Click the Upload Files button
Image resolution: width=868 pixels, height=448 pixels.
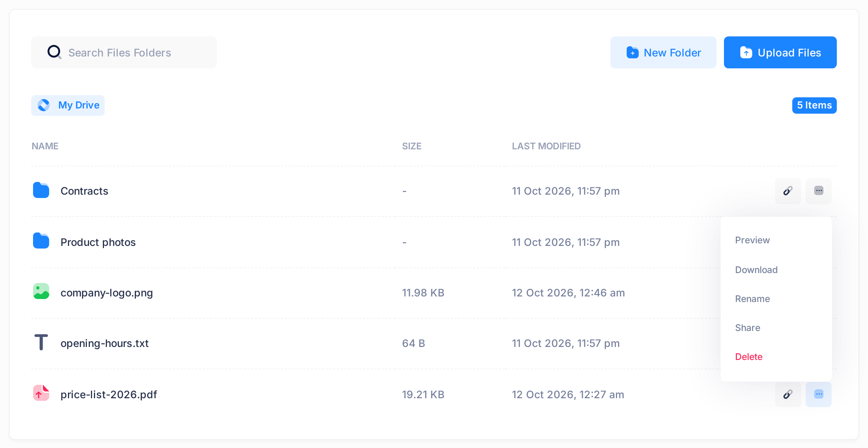(780, 52)
